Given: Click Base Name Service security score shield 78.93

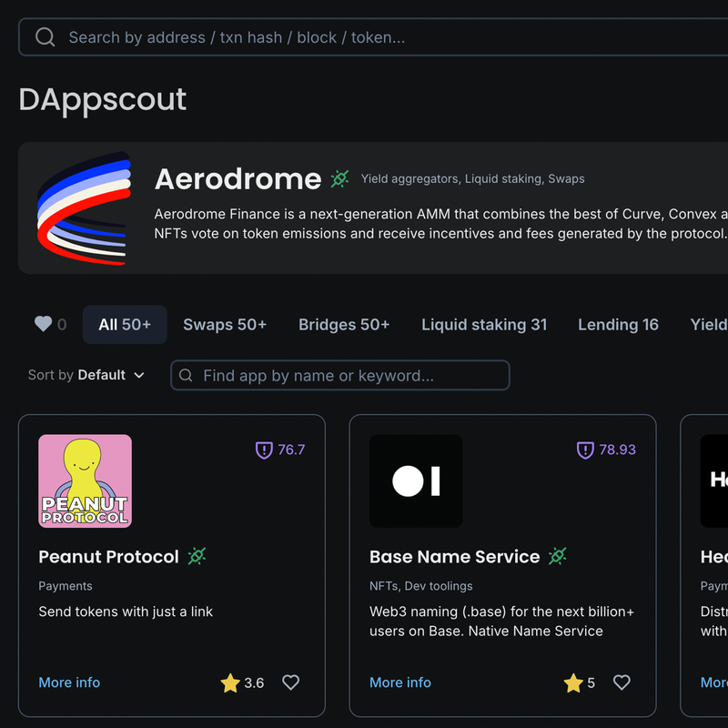Looking at the screenshot, I should (606, 450).
